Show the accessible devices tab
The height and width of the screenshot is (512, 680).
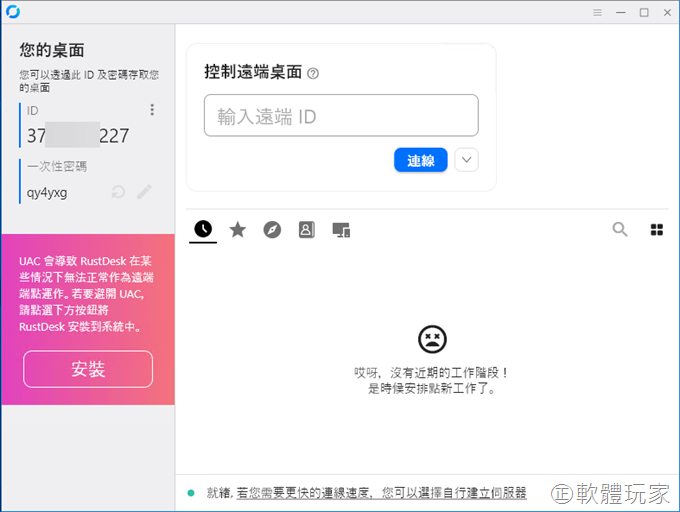(x=341, y=230)
